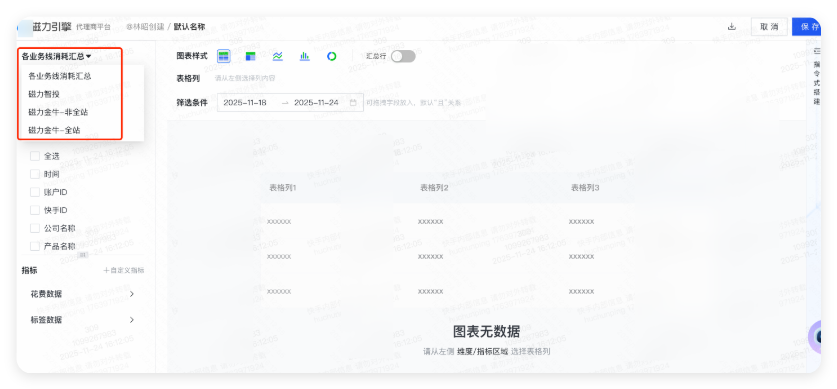Viewport: 837px width, 389px height.
Task: Click the 表格列3 column header
Action: 585,188
